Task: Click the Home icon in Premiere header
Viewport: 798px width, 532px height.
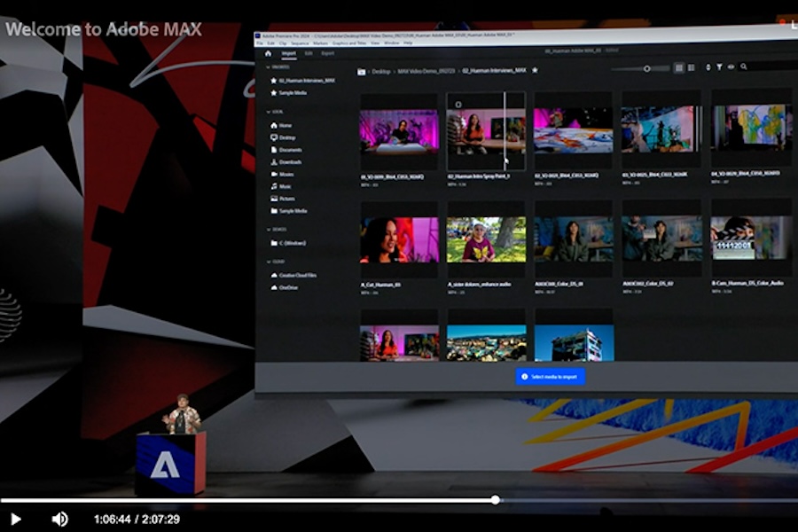Action: [x=268, y=53]
